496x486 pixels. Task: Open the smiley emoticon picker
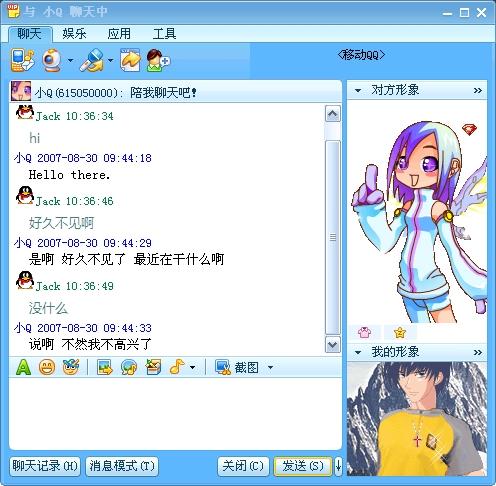coord(47,367)
